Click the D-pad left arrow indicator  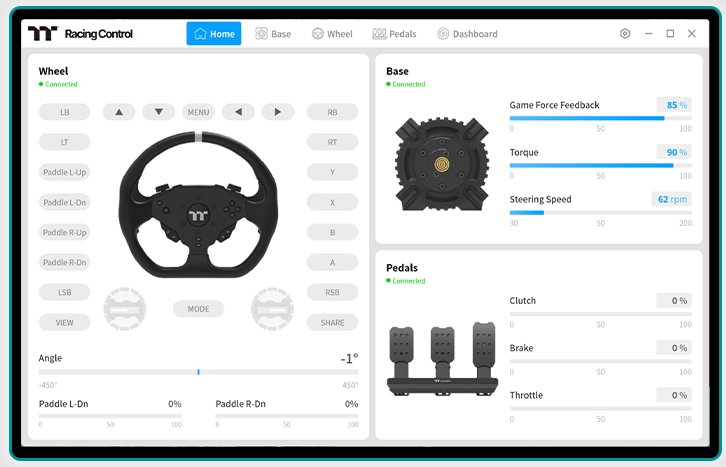click(x=238, y=112)
